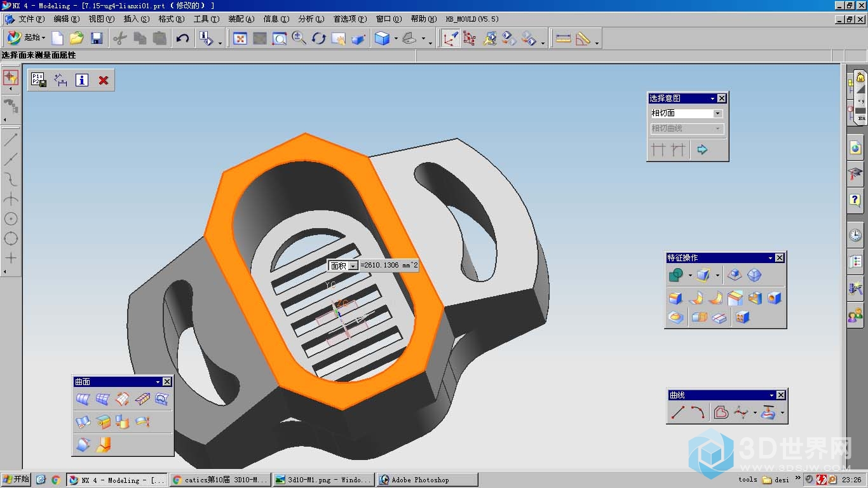
Task: Switch to catics第10届 browser taskbar item
Action: [220, 480]
